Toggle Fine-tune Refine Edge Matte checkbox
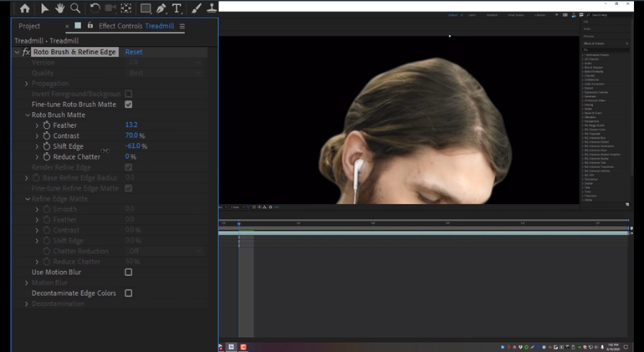 click(129, 188)
